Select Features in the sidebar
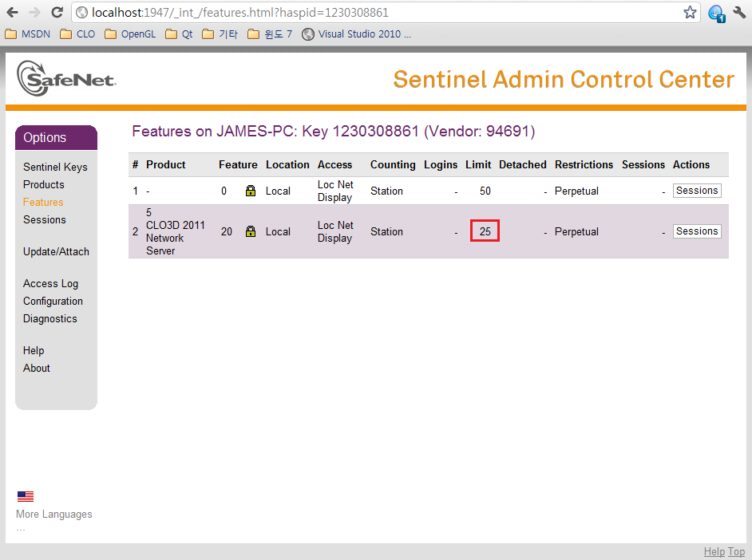This screenshot has width=752, height=560. tap(43, 202)
